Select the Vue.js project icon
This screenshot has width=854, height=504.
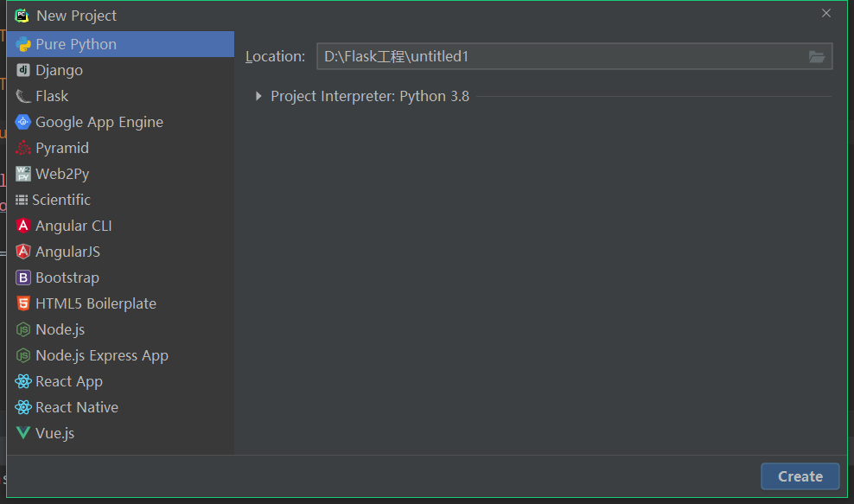click(22, 433)
